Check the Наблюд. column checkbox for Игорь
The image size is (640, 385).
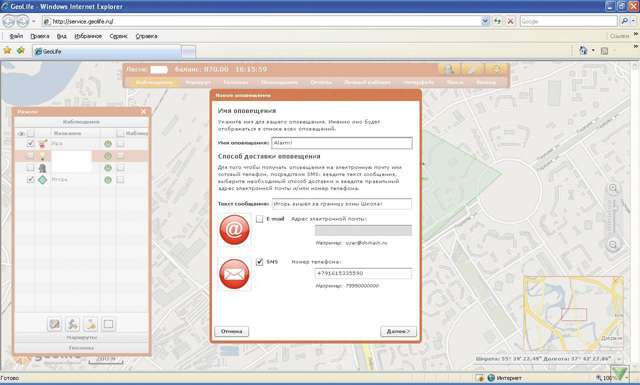coord(120,179)
